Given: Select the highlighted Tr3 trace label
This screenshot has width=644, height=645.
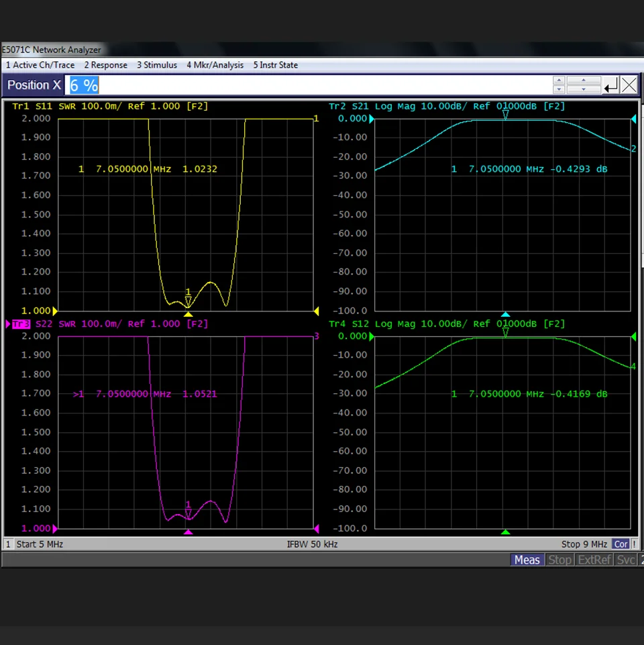Looking at the screenshot, I should pos(21,324).
